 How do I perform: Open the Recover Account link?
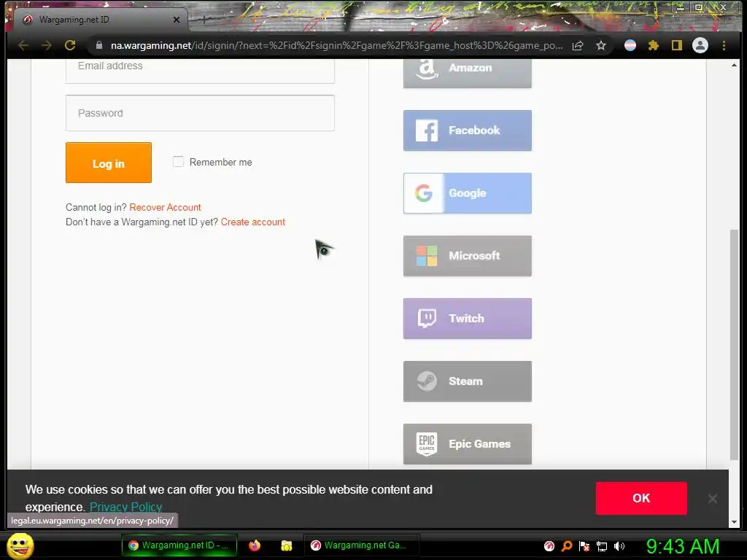coord(166,207)
